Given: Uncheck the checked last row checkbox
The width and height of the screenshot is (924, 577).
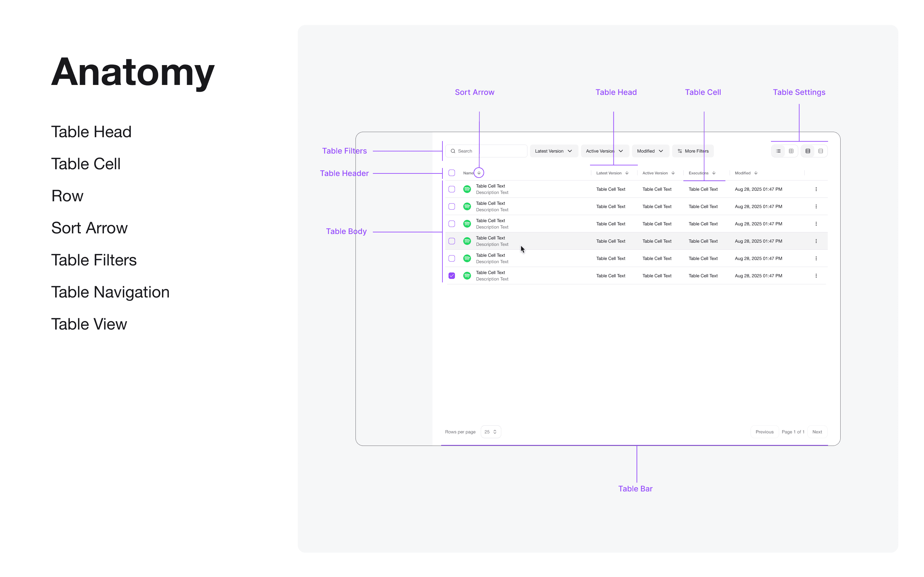Looking at the screenshot, I should coord(452,276).
